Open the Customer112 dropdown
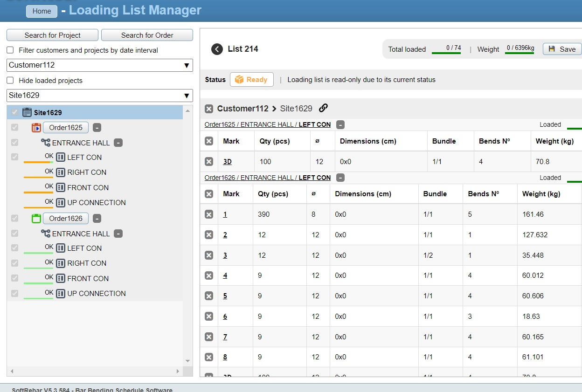 point(99,65)
